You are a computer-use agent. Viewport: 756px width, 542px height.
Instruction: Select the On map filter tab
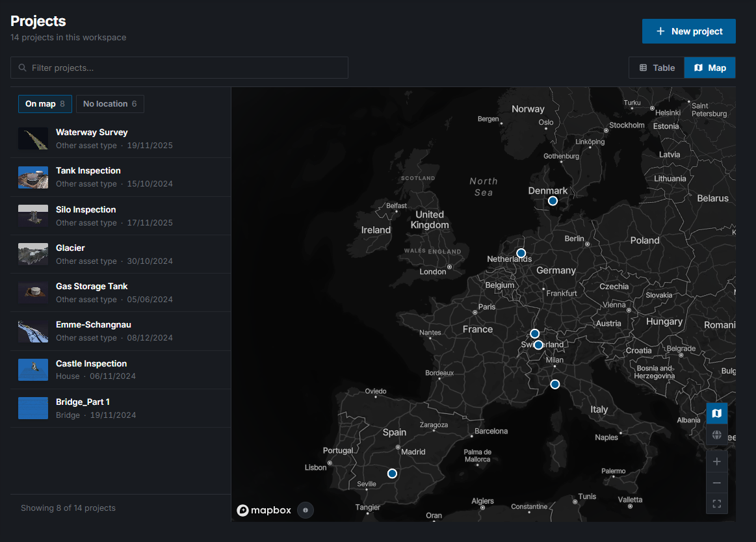click(x=45, y=104)
